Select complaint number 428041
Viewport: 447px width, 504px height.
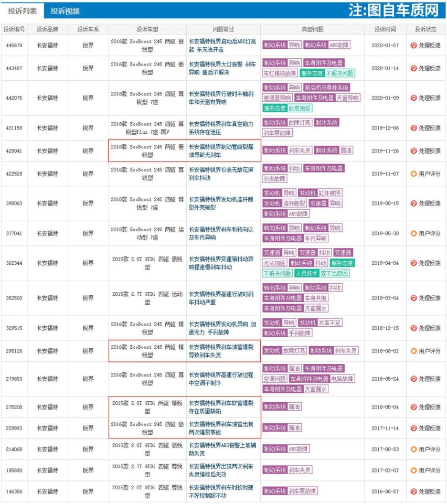point(14,151)
